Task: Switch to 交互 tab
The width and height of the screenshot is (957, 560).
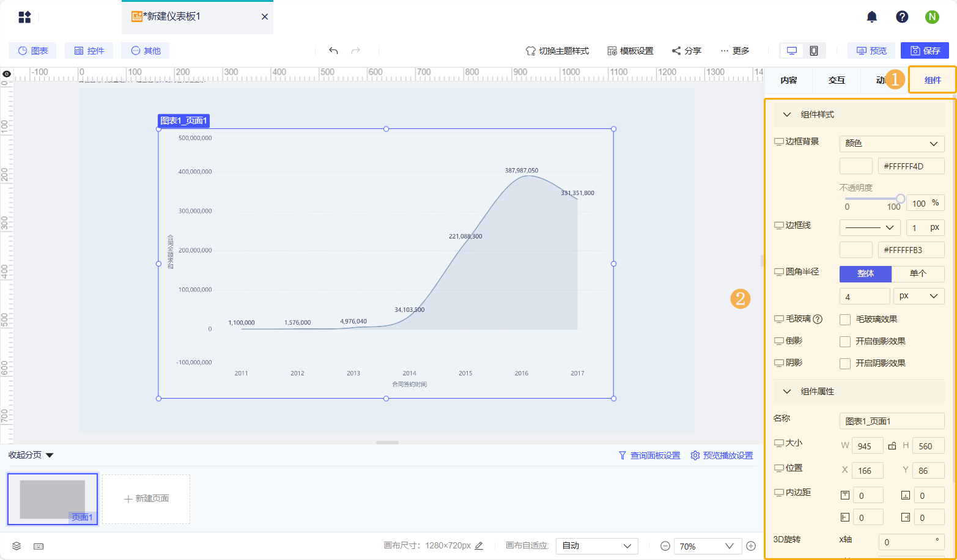Action: click(x=837, y=80)
